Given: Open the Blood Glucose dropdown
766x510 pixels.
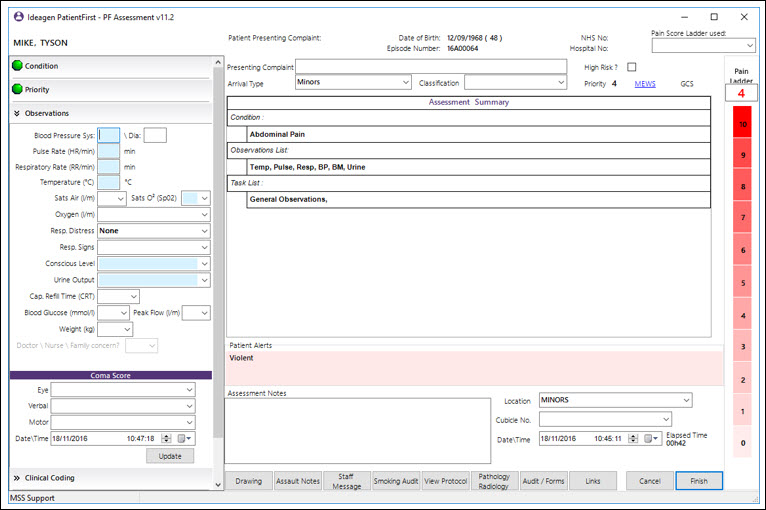Looking at the screenshot, I should tap(124, 313).
